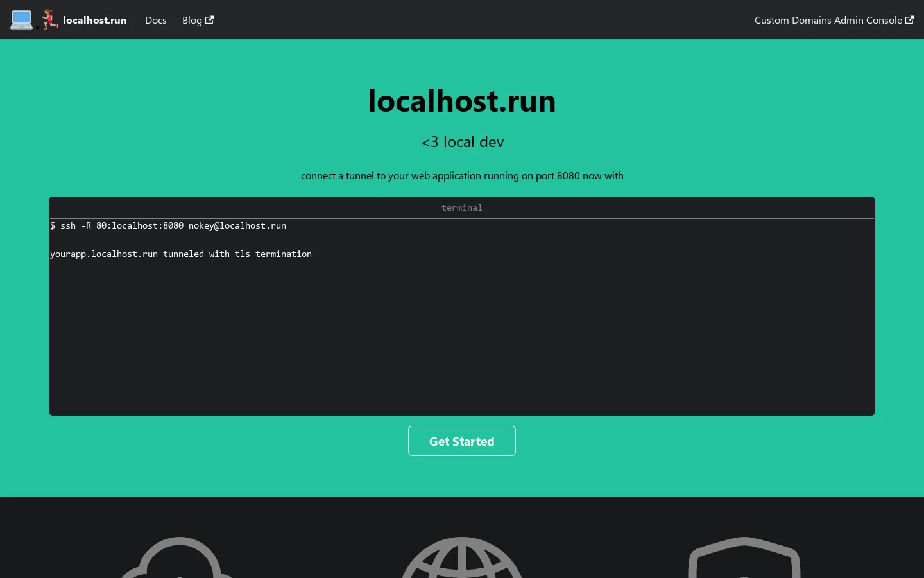Click the Get Started button

point(462,441)
